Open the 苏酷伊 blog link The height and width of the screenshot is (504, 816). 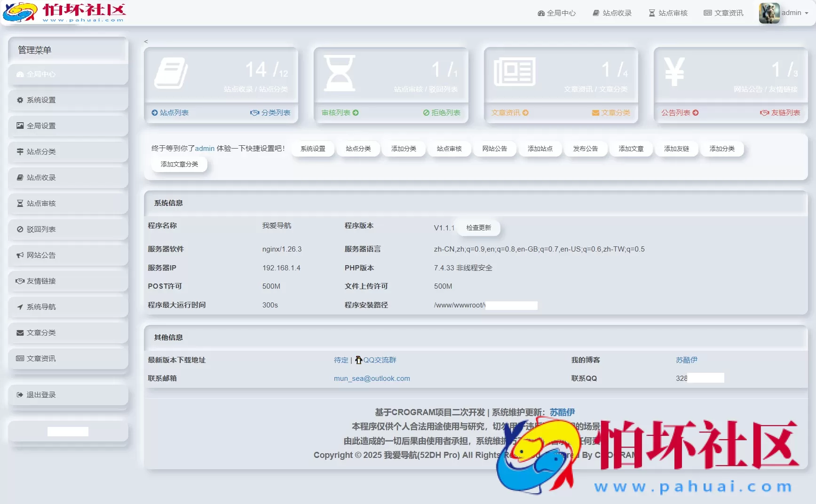coord(687,360)
